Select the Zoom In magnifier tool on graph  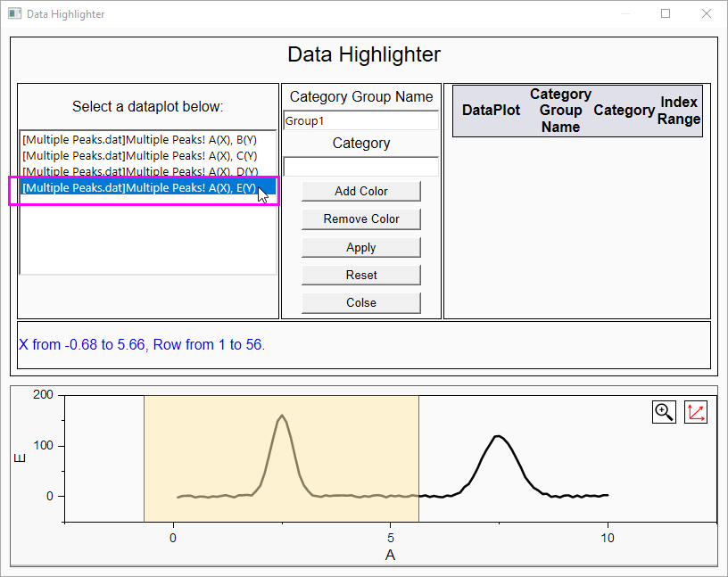click(664, 411)
